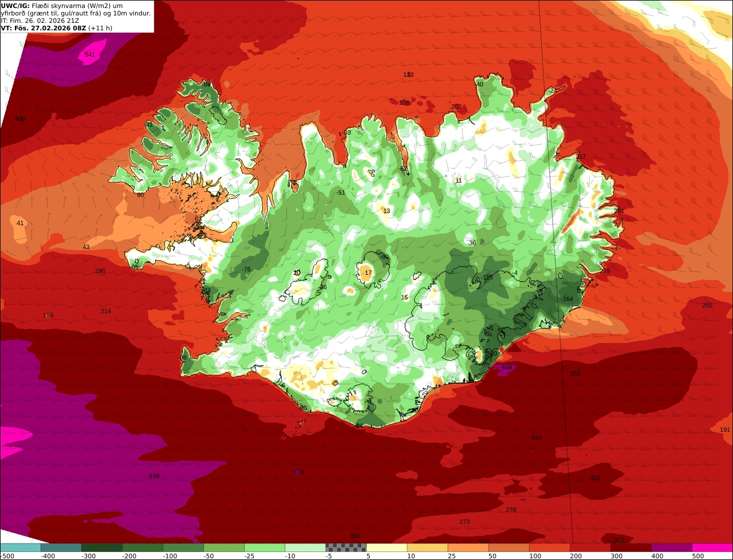Pick the -25 to -10 pale green legend swatch
The image size is (733, 560).
265,547
